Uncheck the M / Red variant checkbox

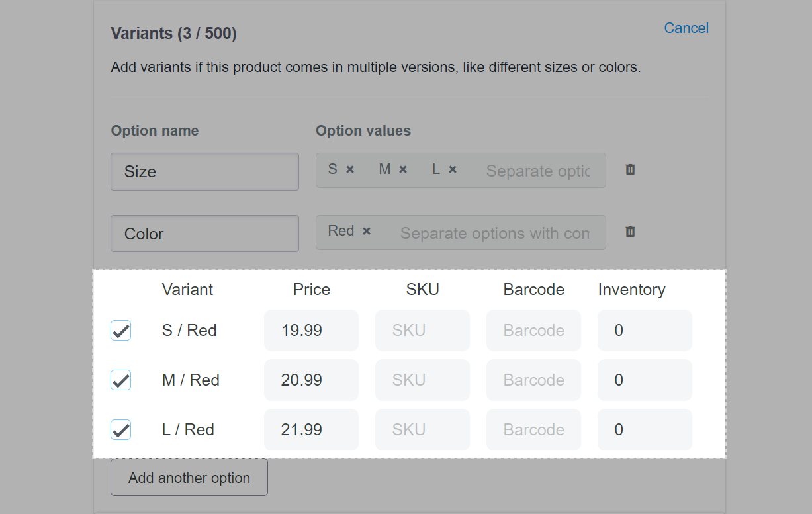pos(120,380)
